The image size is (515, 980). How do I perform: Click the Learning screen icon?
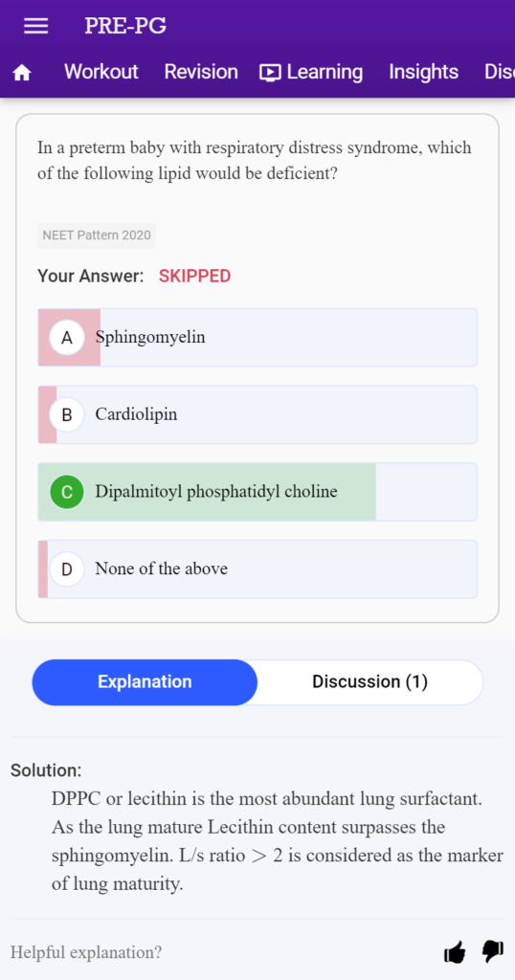[x=270, y=73]
